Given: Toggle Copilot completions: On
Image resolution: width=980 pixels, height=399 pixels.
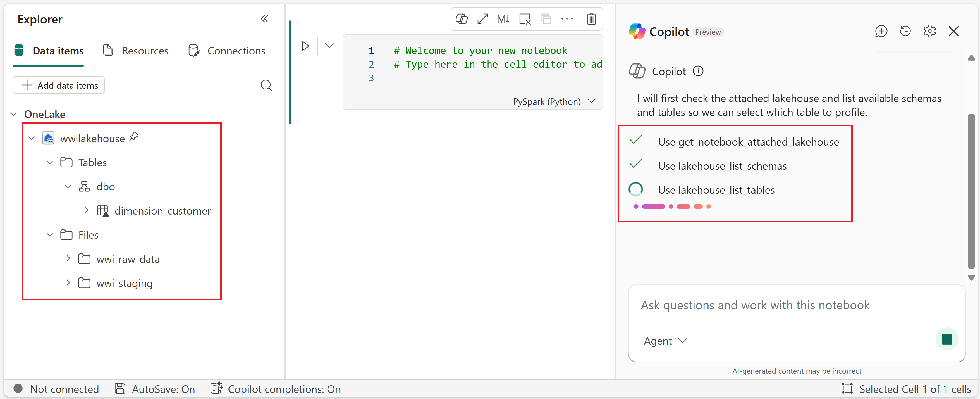Looking at the screenshot, I should 276,389.
